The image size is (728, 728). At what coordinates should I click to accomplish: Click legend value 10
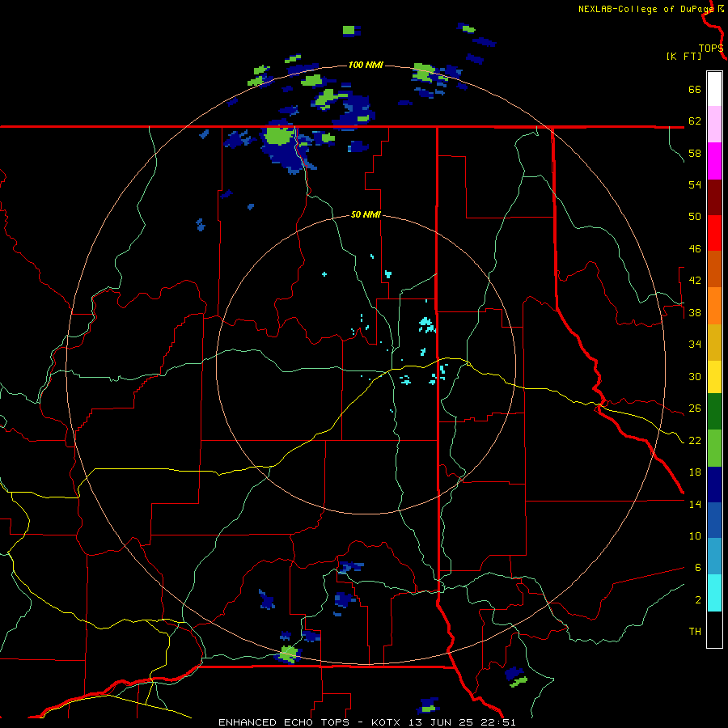[695, 535]
